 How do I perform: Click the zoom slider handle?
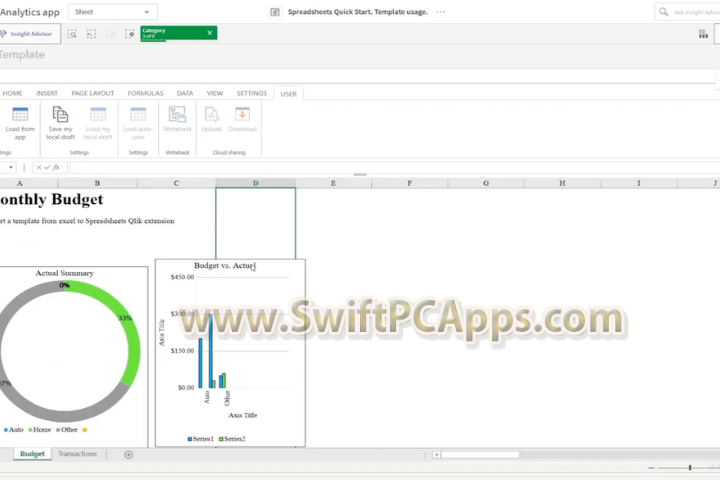pos(690,468)
